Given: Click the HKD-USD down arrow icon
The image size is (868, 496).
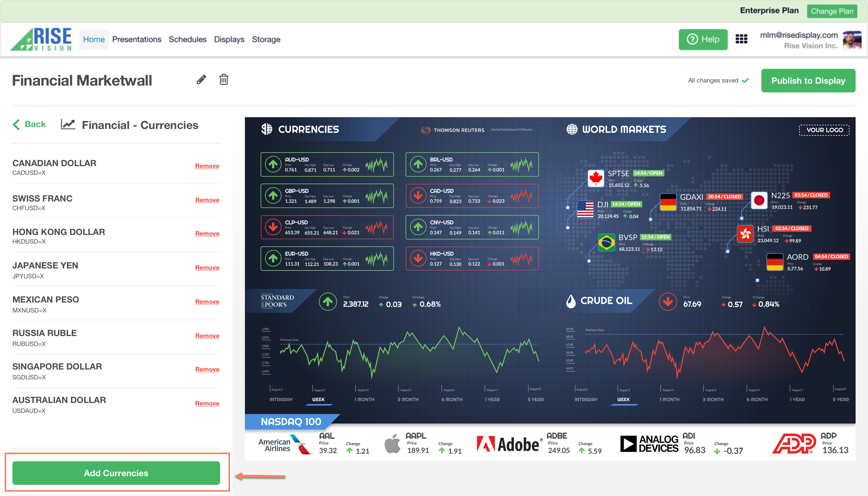Looking at the screenshot, I should coord(418,259).
